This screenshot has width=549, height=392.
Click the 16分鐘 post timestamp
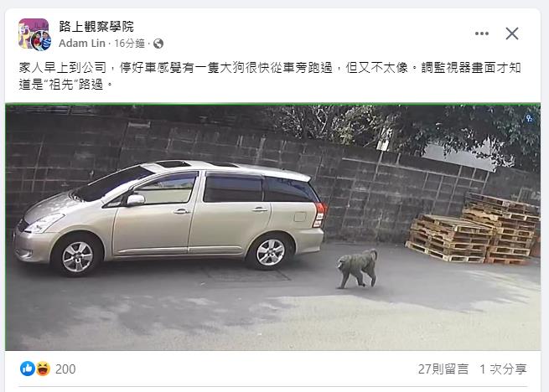pyautogui.click(x=130, y=44)
